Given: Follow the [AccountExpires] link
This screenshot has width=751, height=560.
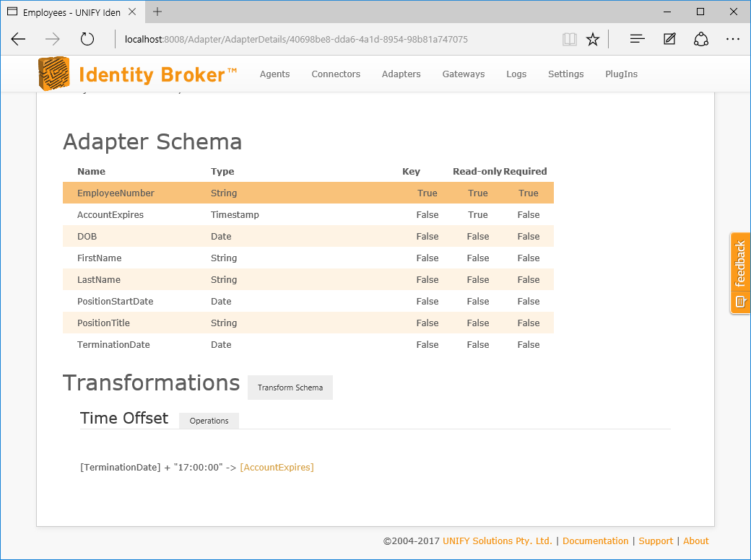Looking at the screenshot, I should [277, 467].
